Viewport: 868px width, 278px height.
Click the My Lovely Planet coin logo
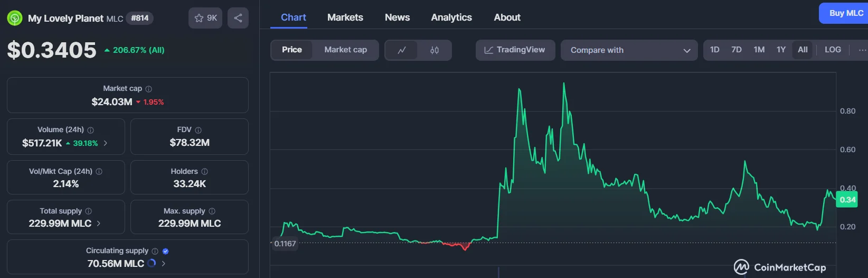point(15,18)
